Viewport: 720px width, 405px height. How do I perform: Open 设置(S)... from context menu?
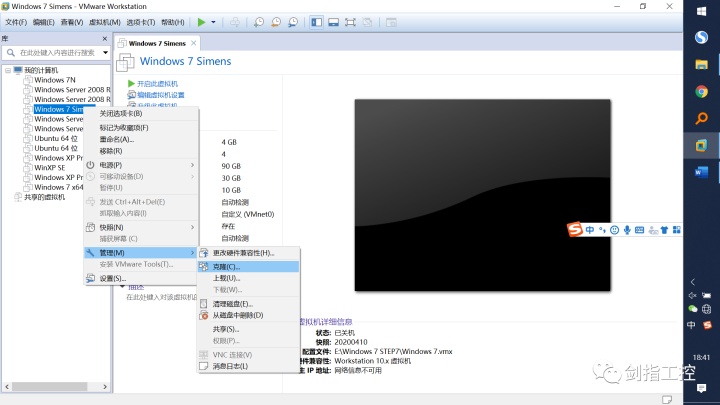pos(141,278)
